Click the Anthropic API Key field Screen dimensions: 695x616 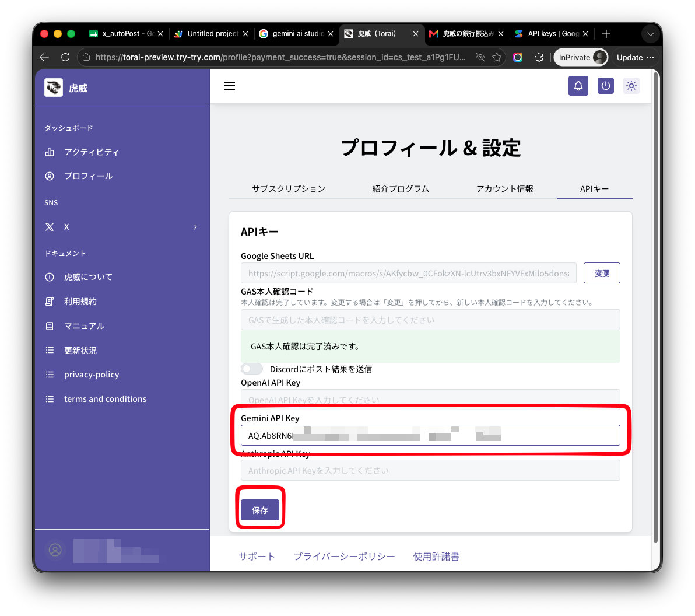click(430, 470)
